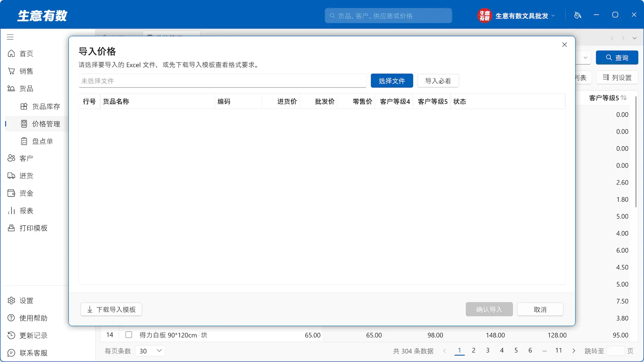Click the printer icon beside 打印模板
The height and width of the screenshot is (362, 644).
(x=11, y=228)
